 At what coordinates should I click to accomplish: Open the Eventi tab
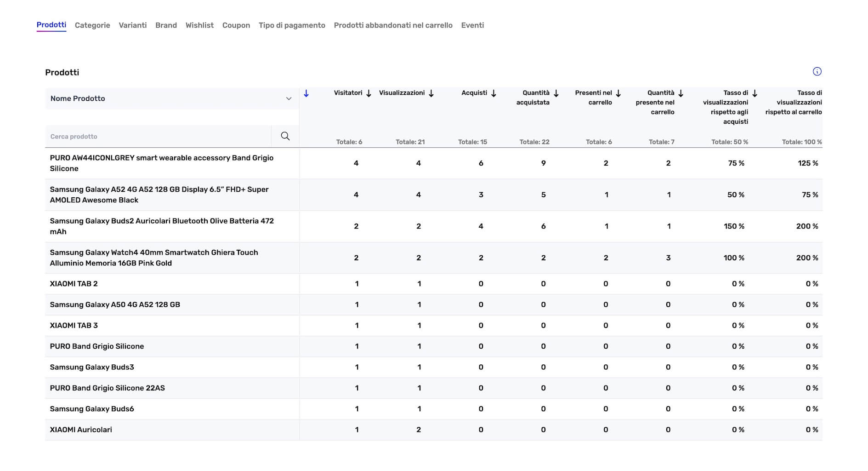[x=472, y=25]
